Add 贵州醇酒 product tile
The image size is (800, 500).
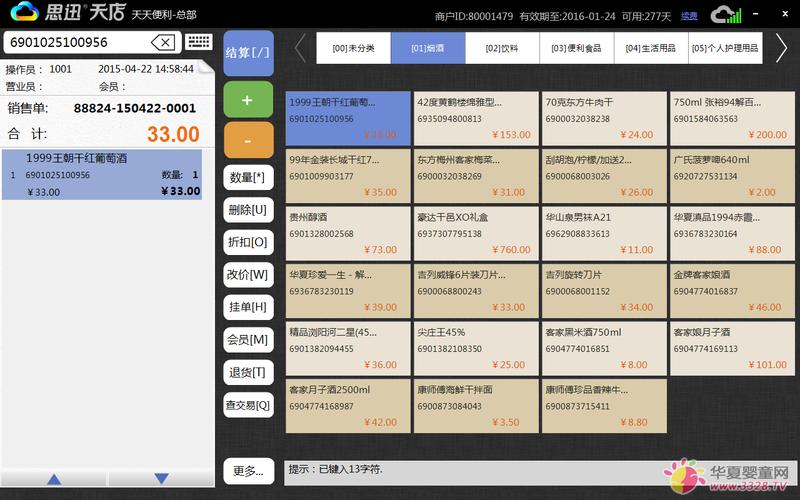(x=348, y=234)
